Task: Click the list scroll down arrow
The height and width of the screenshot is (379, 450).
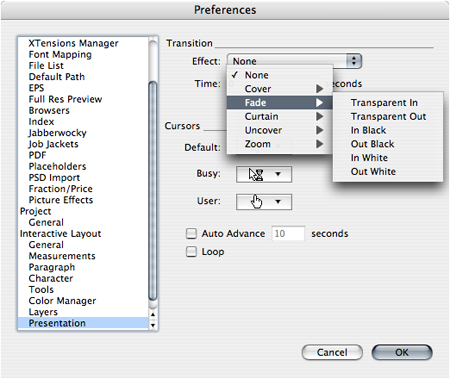Action: tap(153, 325)
